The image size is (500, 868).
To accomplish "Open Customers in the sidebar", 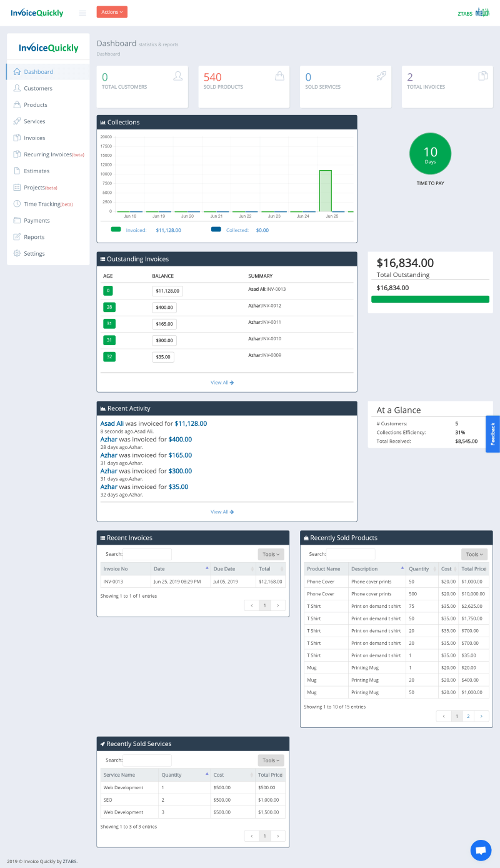I will pos(48,88).
